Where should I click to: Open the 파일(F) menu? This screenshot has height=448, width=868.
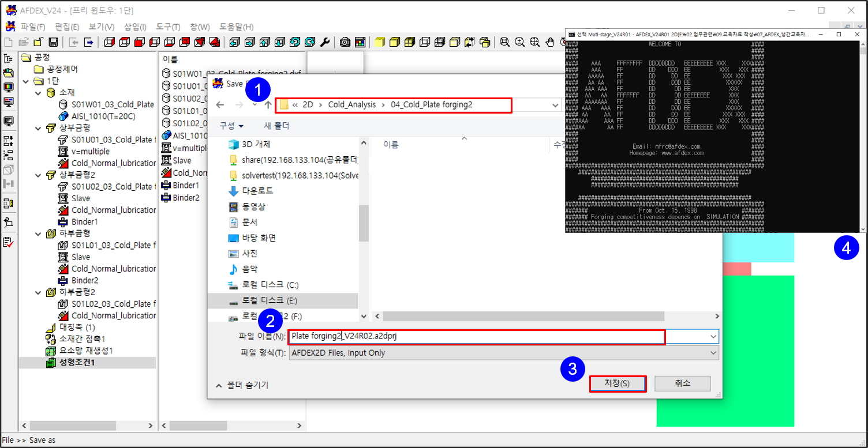coord(33,27)
